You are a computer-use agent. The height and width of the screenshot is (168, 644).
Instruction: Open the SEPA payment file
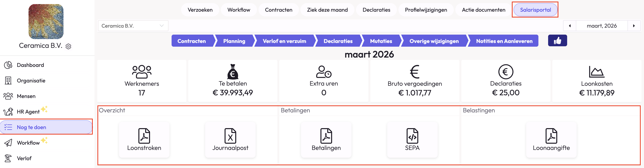pos(412,140)
